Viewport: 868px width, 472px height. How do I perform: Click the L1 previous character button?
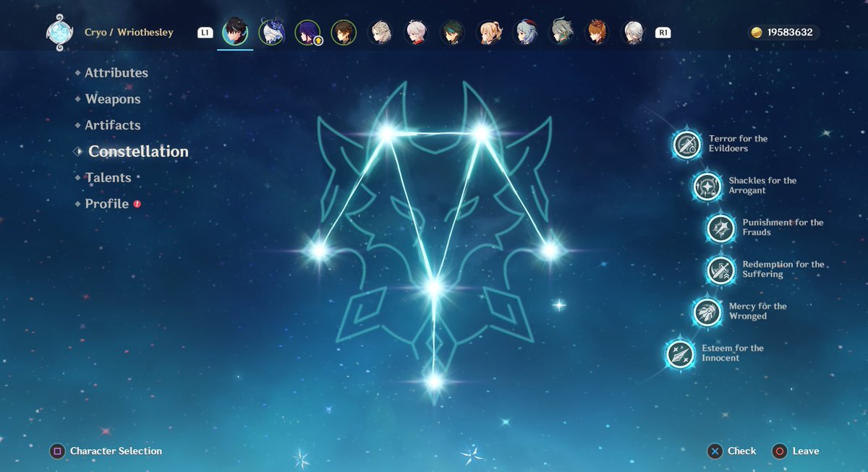(x=205, y=33)
